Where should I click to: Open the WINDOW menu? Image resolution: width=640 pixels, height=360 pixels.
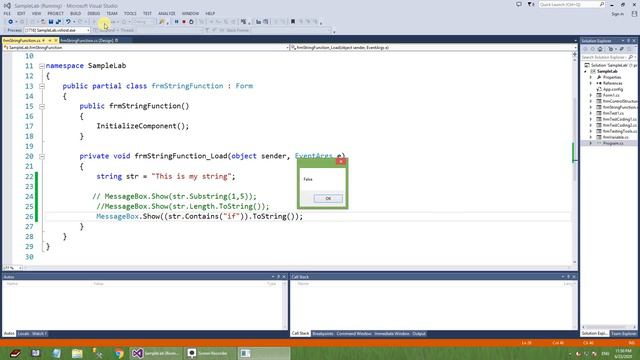click(190, 13)
